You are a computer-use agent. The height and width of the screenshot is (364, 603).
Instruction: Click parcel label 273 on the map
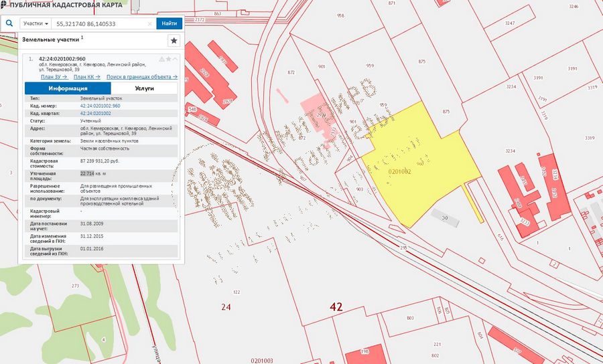[x=75, y=286]
